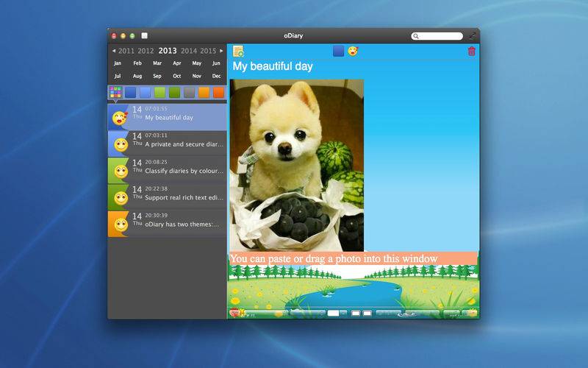Change the mood emoji above the diary title

(x=353, y=51)
